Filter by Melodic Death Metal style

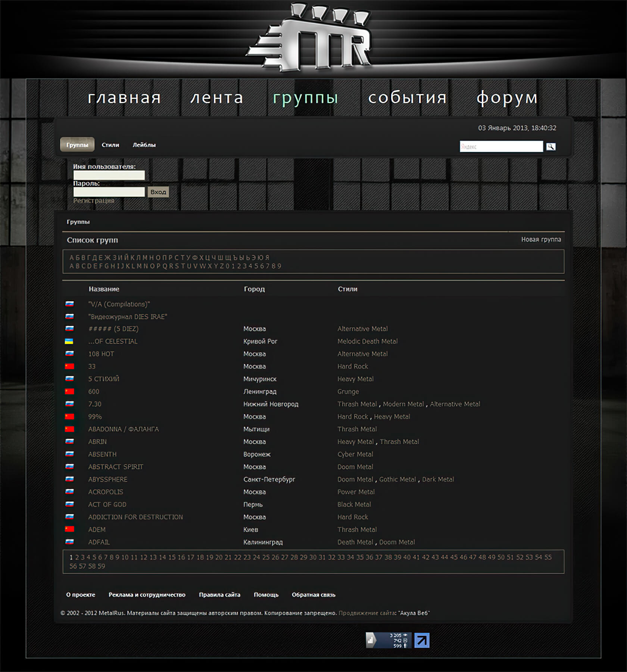pos(367,341)
